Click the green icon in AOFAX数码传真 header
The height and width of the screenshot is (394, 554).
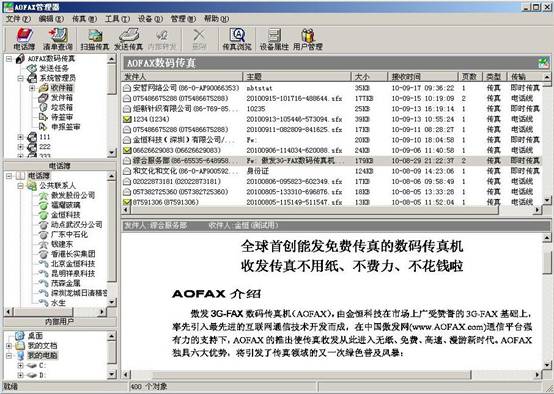[x=543, y=63]
